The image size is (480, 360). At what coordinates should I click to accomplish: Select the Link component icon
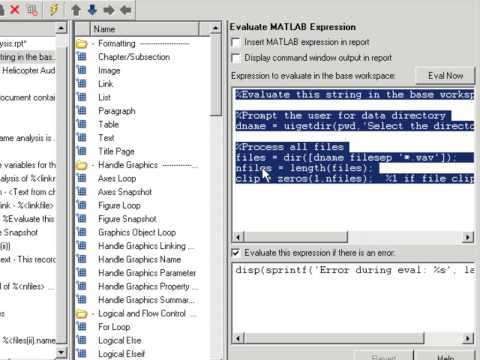tap(81, 84)
